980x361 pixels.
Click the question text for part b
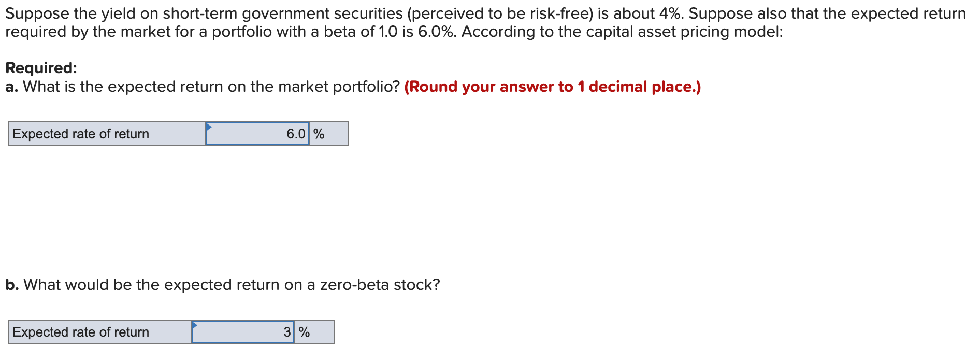click(x=232, y=285)
